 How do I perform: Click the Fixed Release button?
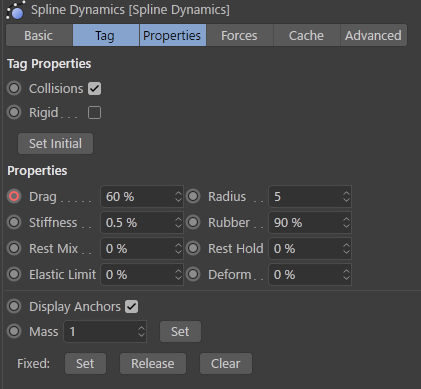[x=153, y=364]
